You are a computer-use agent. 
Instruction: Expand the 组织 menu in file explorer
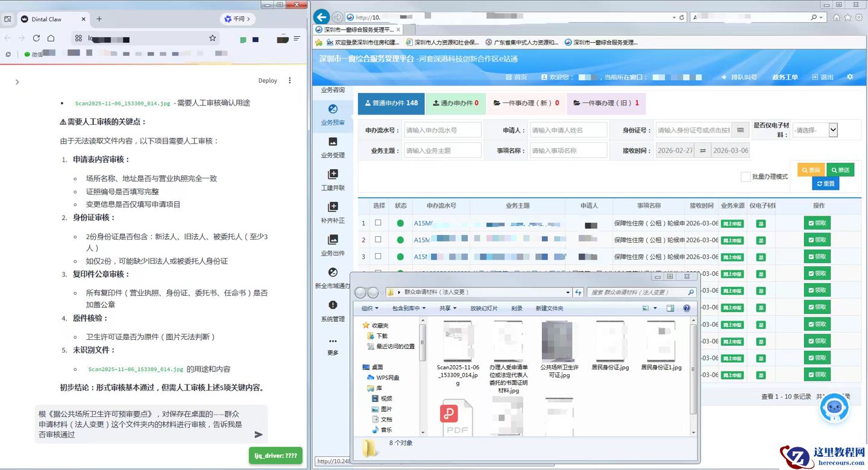(x=370, y=309)
